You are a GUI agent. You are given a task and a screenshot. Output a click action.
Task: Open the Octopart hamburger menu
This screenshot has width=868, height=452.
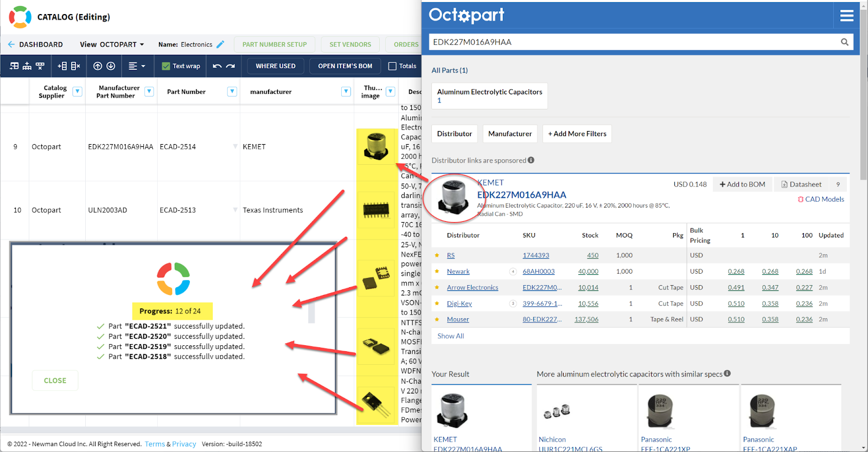(x=847, y=16)
